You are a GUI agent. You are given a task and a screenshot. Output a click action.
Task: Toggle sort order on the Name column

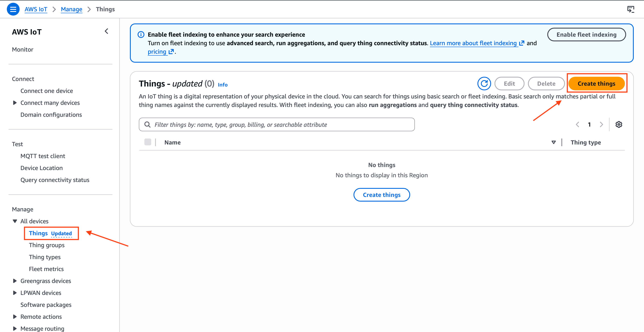click(553, 142)
